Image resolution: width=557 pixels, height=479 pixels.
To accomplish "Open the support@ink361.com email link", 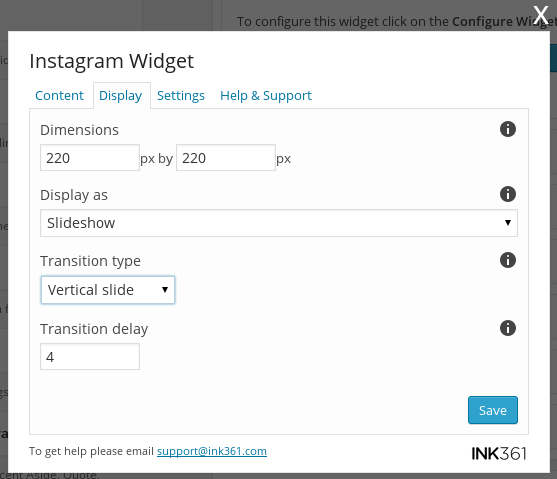I will (212, 451).
